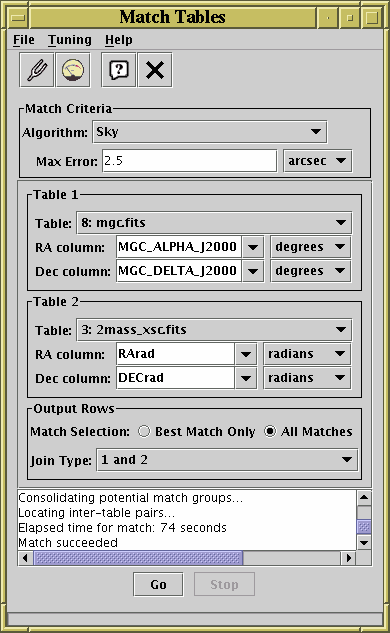Click the log's horizontal scrollbar thumb
390x633 pixels.
[138, 558]
